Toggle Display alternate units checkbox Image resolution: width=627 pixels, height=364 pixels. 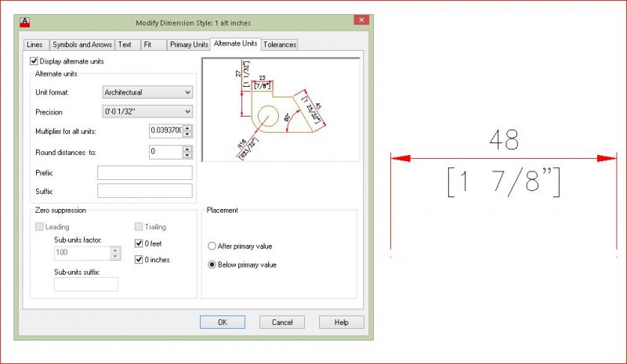(x=34, y=61)
